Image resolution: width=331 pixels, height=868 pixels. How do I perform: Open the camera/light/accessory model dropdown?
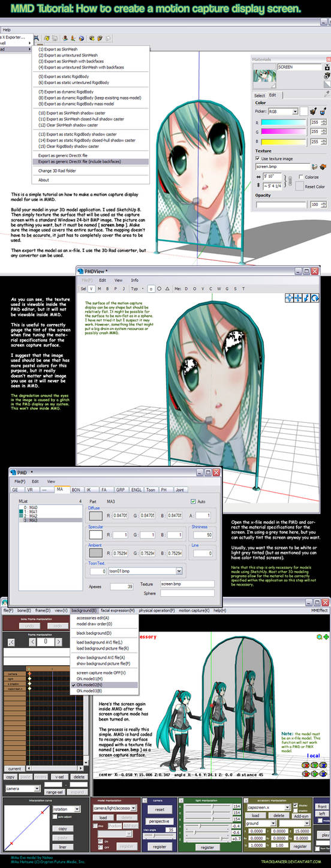coord(115,808)
